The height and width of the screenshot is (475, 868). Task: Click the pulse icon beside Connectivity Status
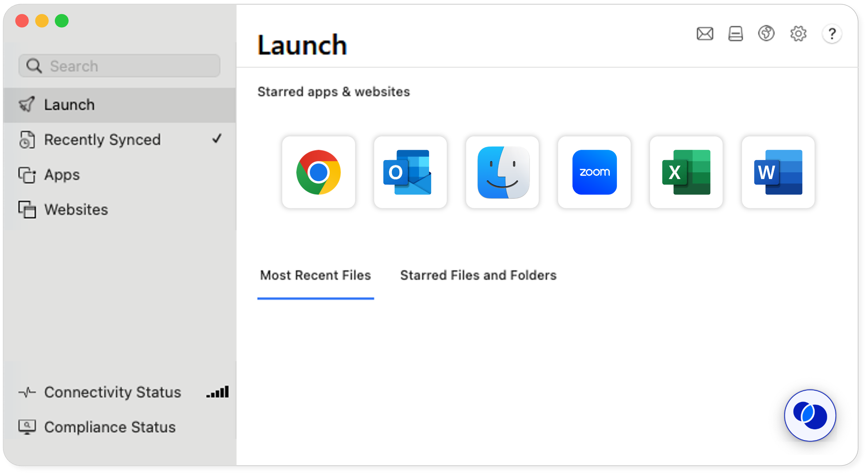click(x=27, y=393)
